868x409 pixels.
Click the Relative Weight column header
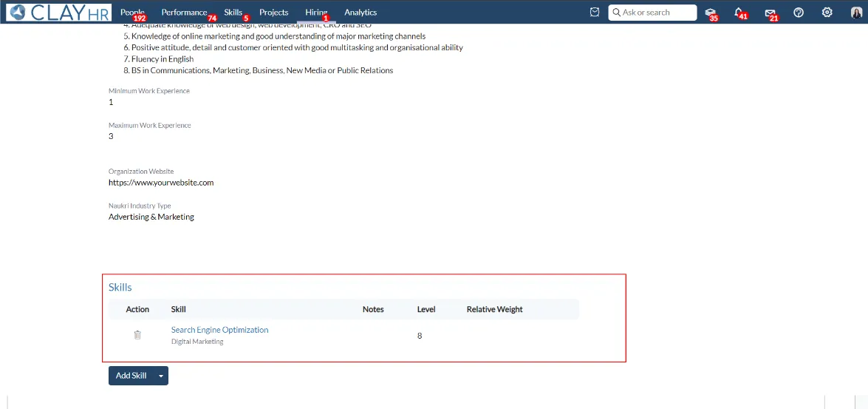494,309
